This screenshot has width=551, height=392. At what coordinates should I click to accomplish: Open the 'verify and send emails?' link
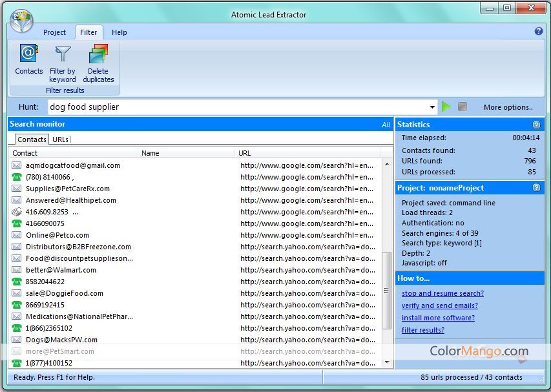[440, 305]
